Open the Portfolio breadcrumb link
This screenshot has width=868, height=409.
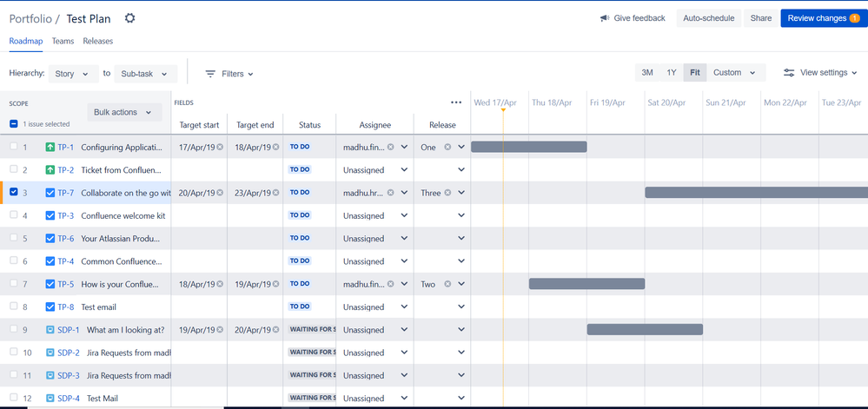(30, 19)
